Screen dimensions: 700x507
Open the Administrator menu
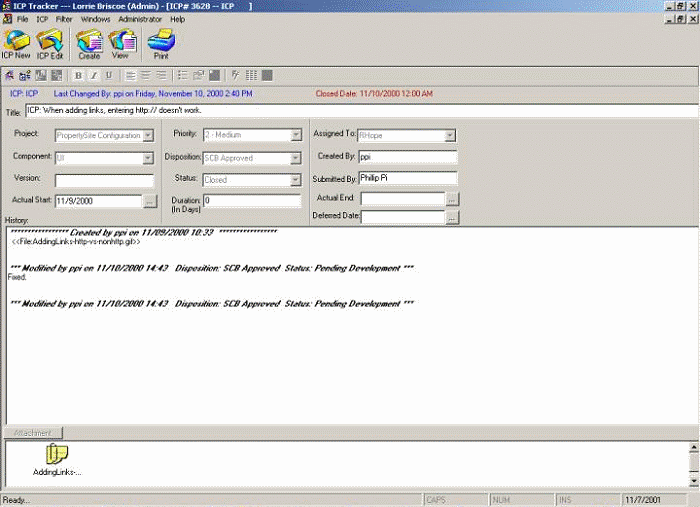pyautogui.click(x=139, y=19)
